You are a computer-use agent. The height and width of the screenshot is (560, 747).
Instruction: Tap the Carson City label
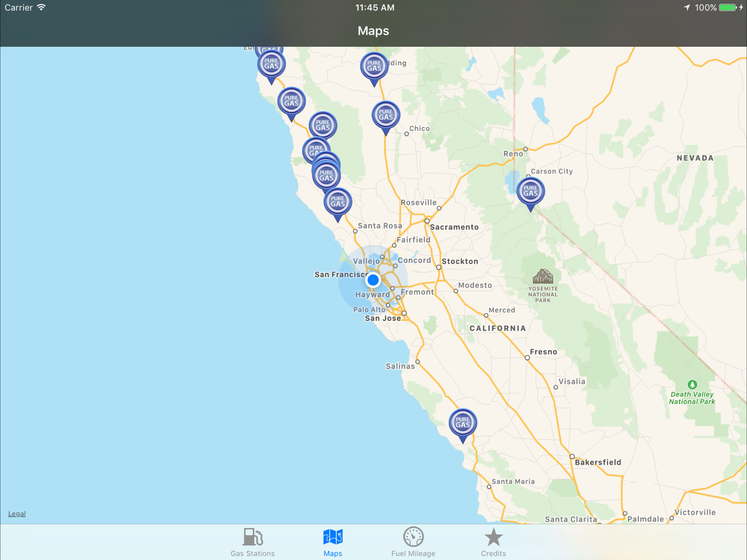[x=552, y=171]
